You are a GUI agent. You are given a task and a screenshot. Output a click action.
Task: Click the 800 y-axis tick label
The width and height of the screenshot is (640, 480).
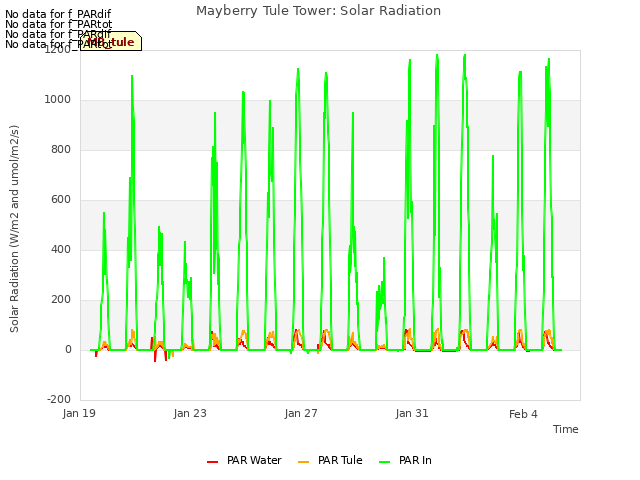pyautogui.click(x=61, y=149)
